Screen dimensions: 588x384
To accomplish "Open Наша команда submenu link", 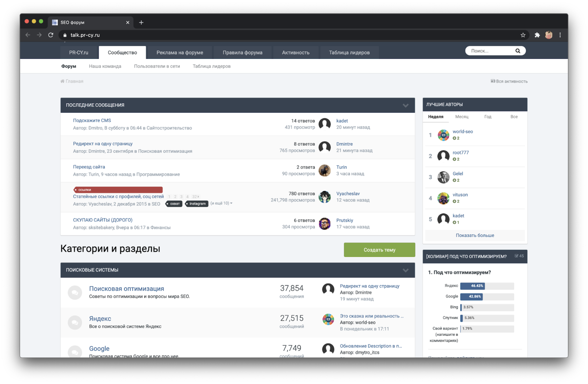I will pos(105,66).
